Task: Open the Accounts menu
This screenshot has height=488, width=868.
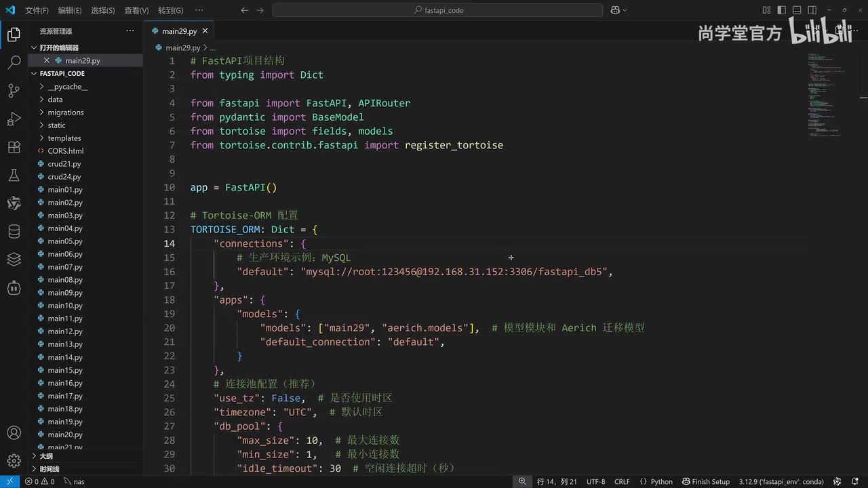Action: tap(14, 432)
